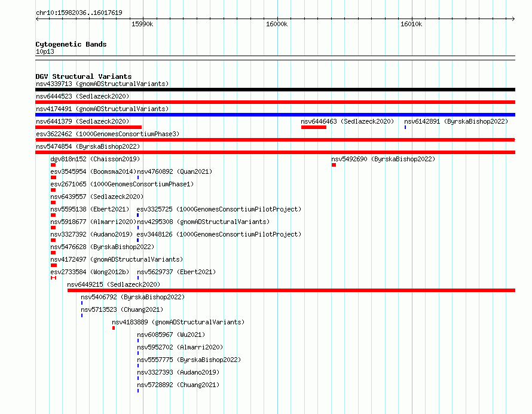Click the DGV Structural Variants track title

(x=84, y=76)
